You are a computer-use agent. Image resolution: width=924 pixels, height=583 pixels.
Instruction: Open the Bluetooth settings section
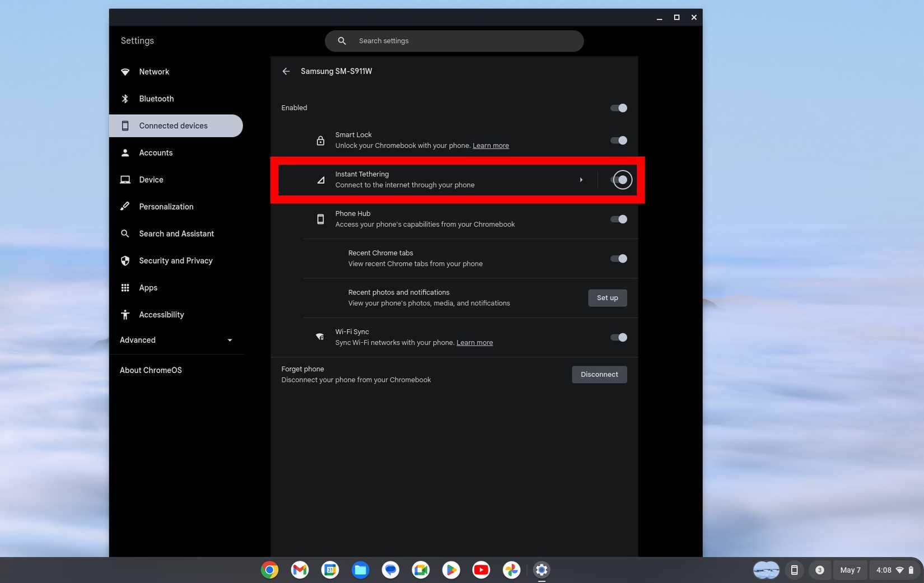tap(156, 99)
